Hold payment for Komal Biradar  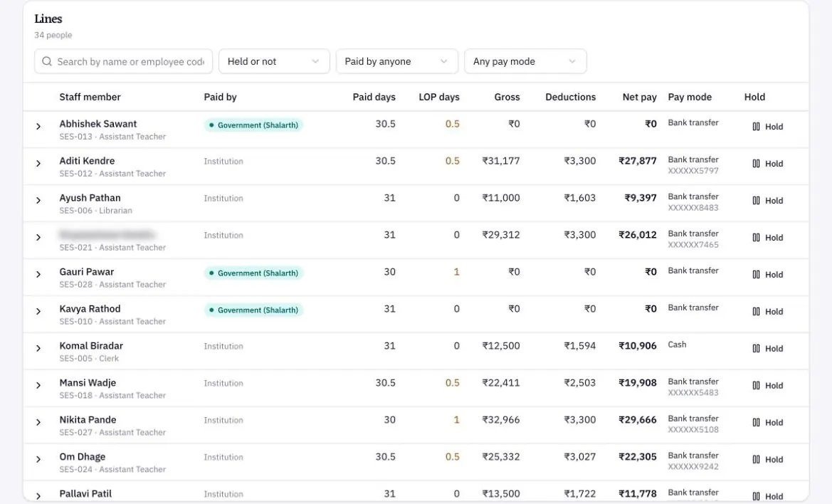[767, 349]
